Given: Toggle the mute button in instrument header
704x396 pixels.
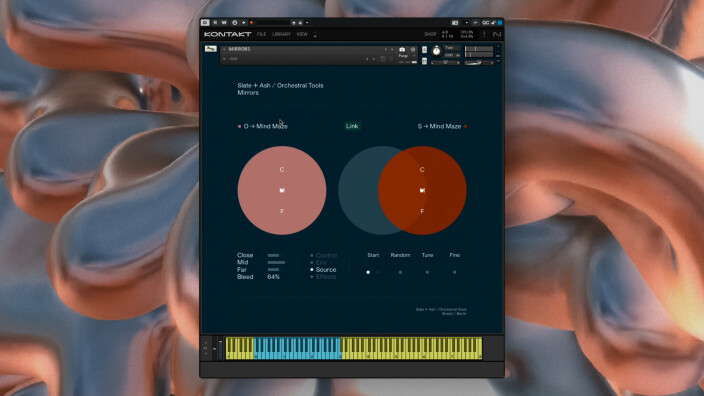Looking at the screenshot, I should [x=424, y=61].
